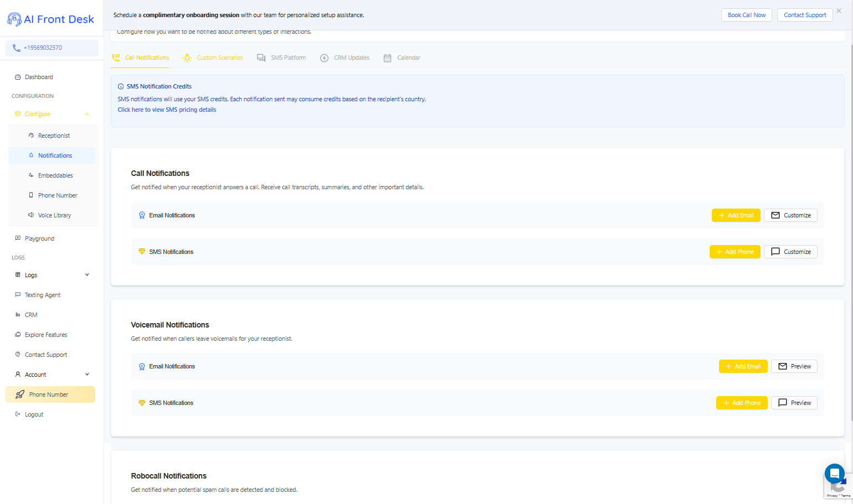The height and width of the screenshot is (504, 853).
Task: Click the Contact Support button in banner
Action: coord(805,15)
